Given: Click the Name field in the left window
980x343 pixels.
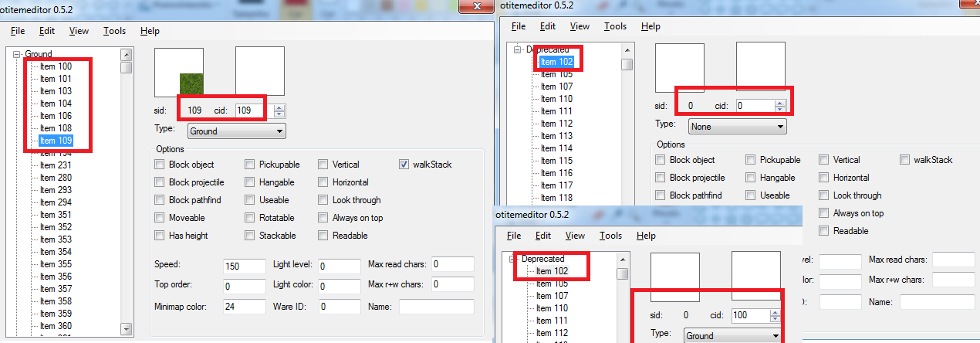Looking at the screenshot, I should (x=436, y=307).
